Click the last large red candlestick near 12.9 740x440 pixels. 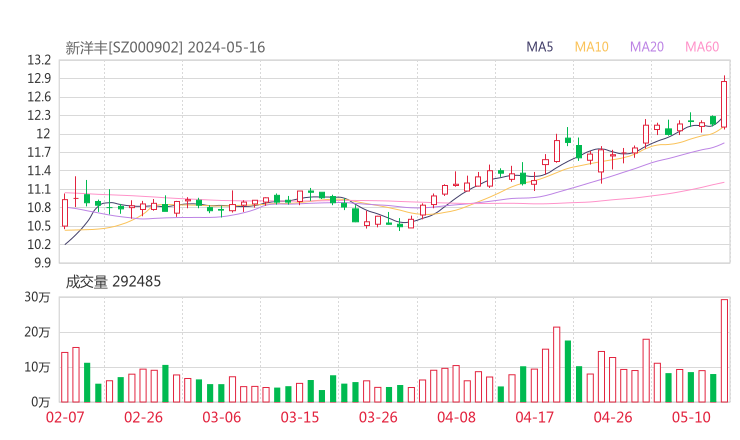coord(724,104)
